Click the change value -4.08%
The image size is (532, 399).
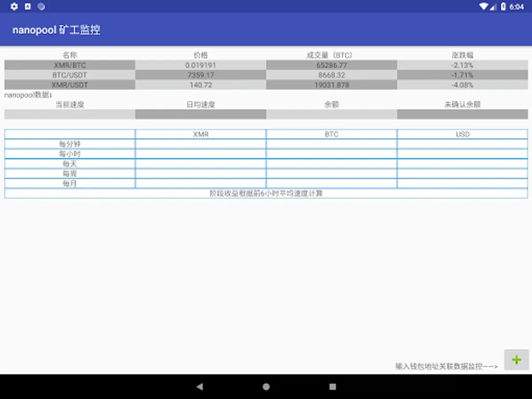click(x=462, y=85)
